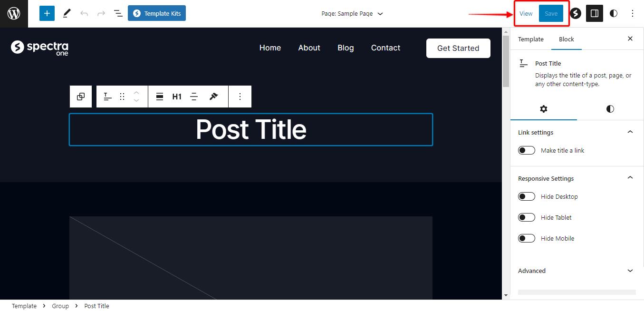Turn on Hide Mobile switch

point(527,238)
